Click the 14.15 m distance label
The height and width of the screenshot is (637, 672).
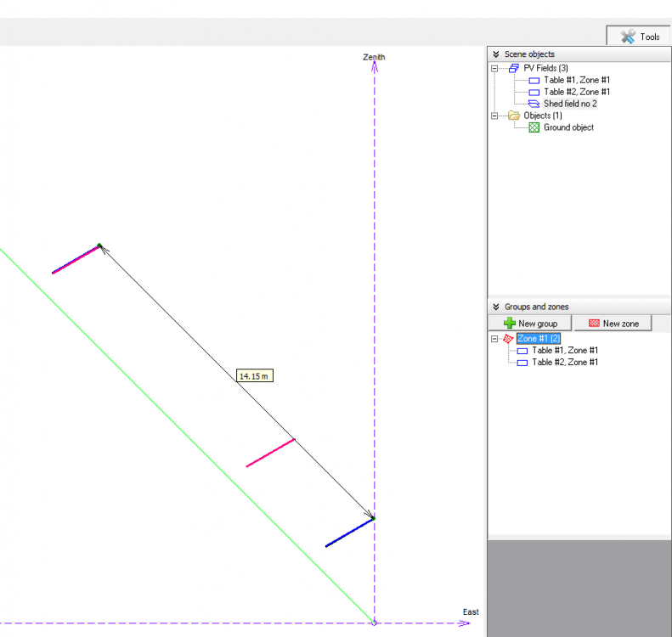pos(255,375)
